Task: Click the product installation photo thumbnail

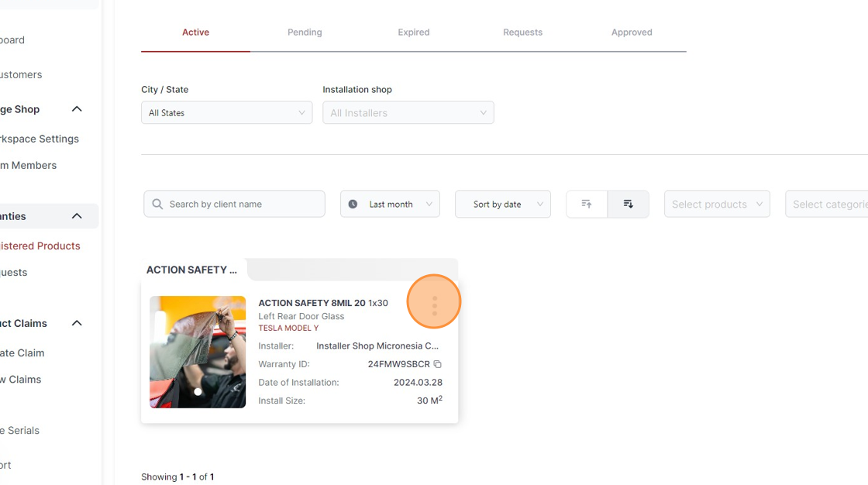Action: (x=198, y=352)
